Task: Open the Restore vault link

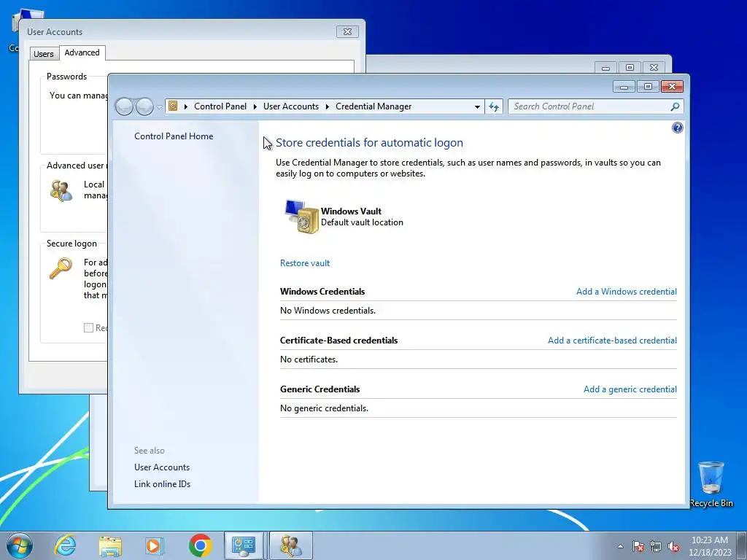Action: (304, 263)
